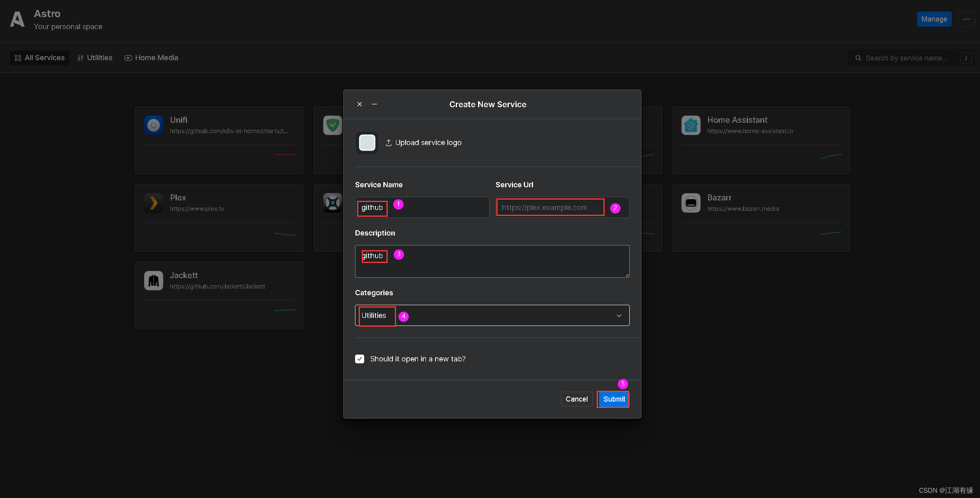This screenshot has width=980, height=498.
Task: Click the Astro logo icon
Action: (x=17, y=19)
